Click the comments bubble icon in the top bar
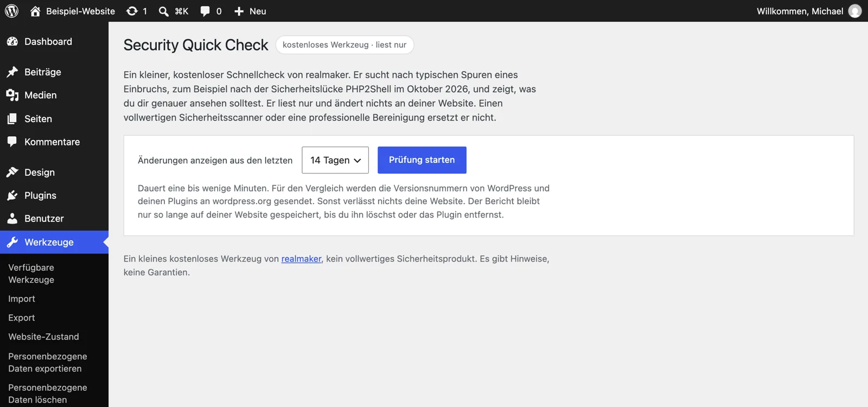 tap(205, 11)
